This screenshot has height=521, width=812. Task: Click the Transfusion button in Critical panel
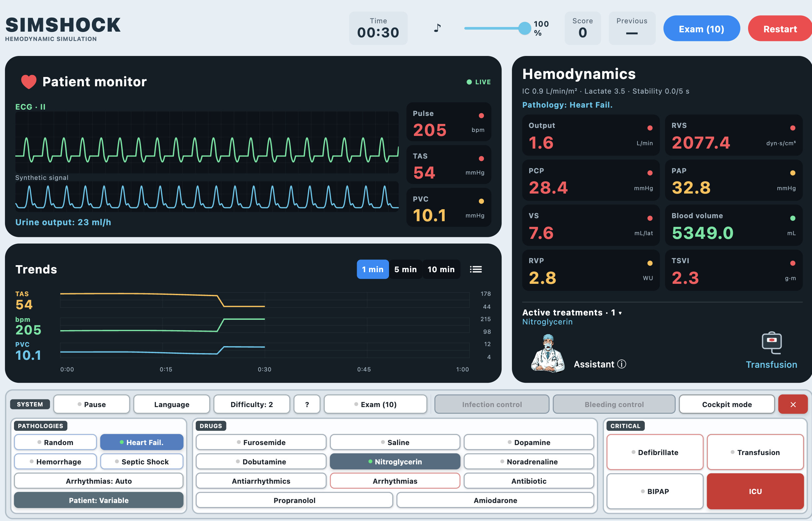[755, 452]
